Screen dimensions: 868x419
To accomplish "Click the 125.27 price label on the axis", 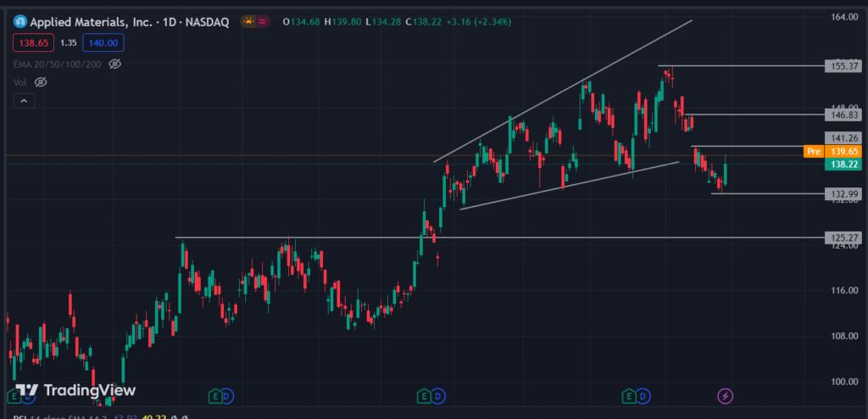I will pos(843,237).
